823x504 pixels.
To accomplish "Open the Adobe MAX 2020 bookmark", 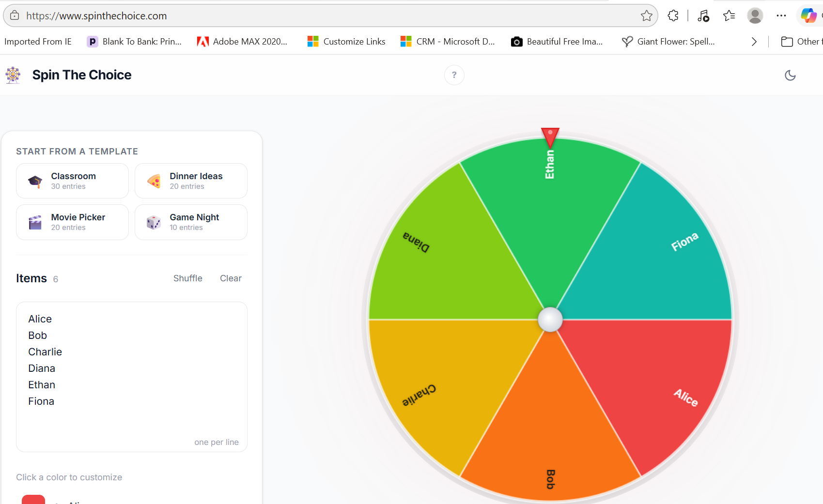I will (x=242, y=42).
